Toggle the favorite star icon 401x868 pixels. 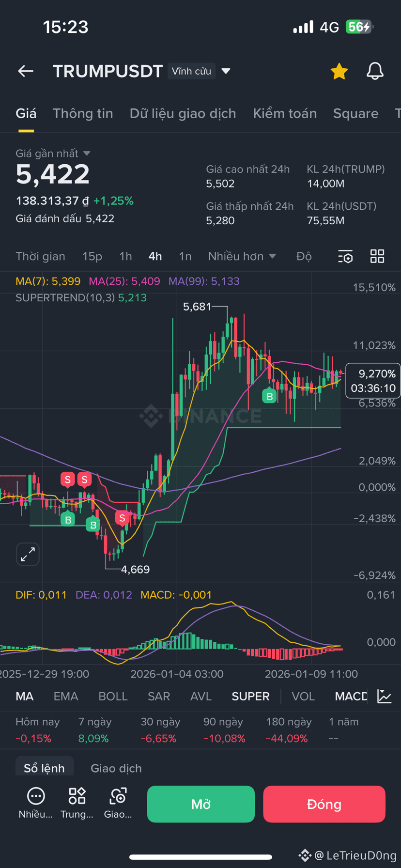click(x=339, y=71)
